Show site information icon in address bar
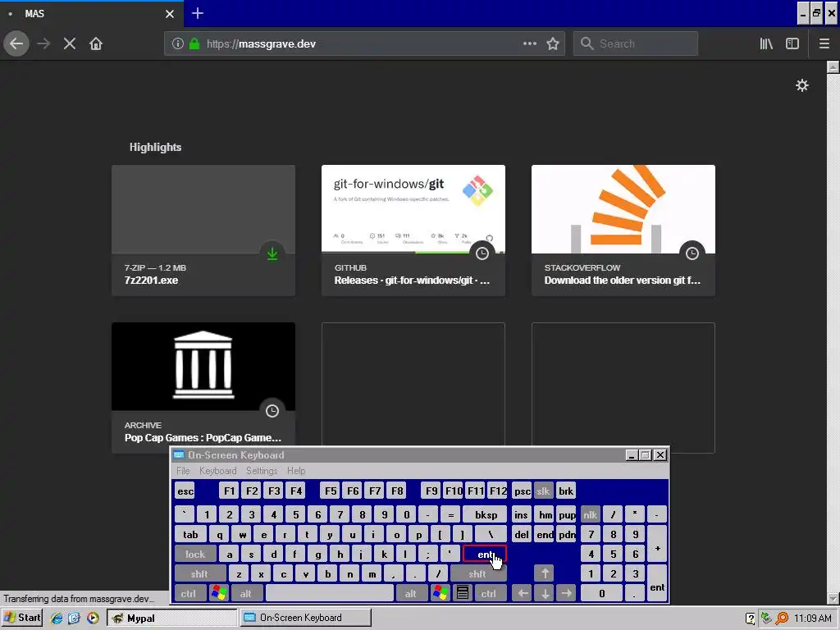840x630 pixels. point(178,44)
